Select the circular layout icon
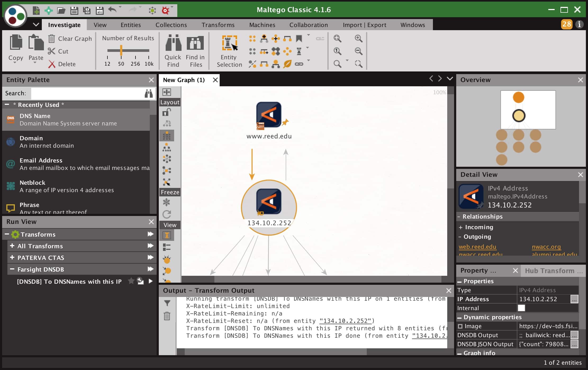The width and height of the screenshot is (588, 370). coord(167,159)
